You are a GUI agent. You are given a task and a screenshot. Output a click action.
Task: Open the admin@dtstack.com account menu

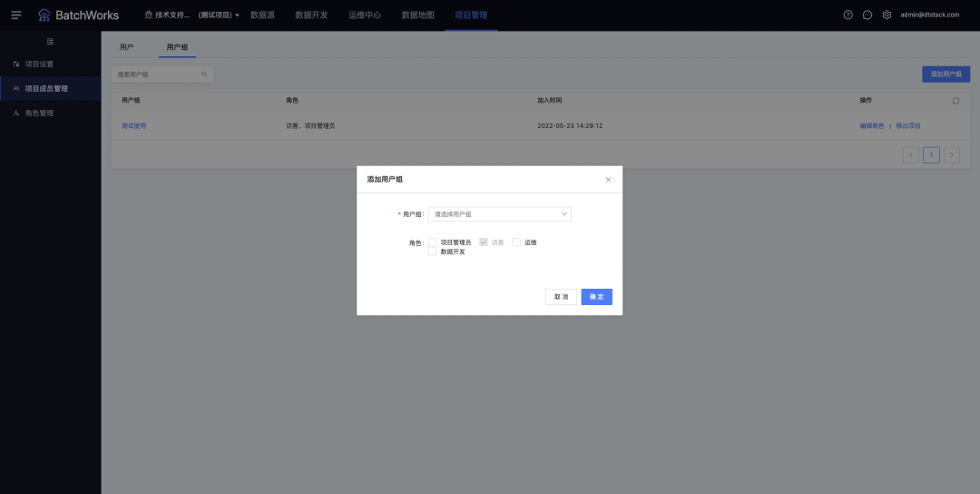pyautogui.click(x=929, y=15)
